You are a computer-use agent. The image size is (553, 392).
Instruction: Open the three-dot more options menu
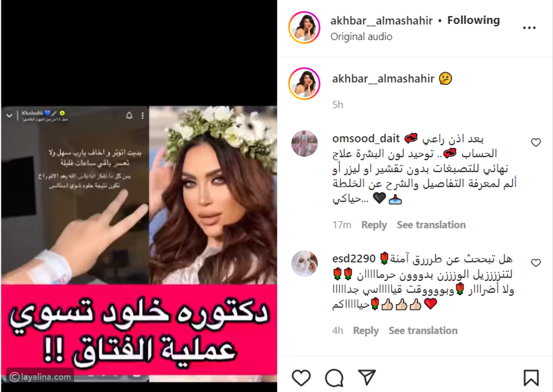(530, 27)
